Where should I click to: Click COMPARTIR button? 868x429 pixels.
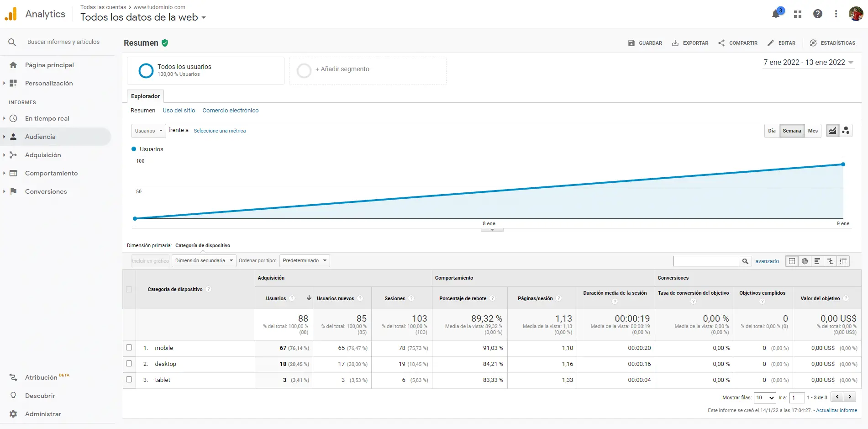737,43
